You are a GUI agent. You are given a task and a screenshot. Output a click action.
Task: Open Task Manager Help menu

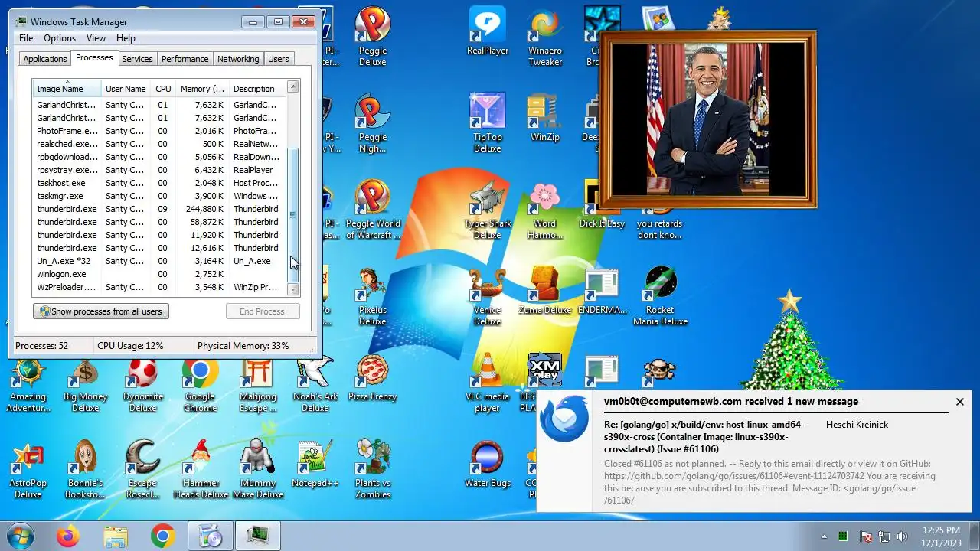[x=126, y=38]
